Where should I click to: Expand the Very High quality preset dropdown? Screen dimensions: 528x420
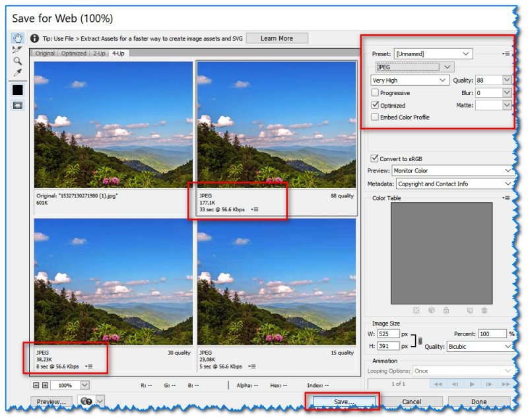410,80
